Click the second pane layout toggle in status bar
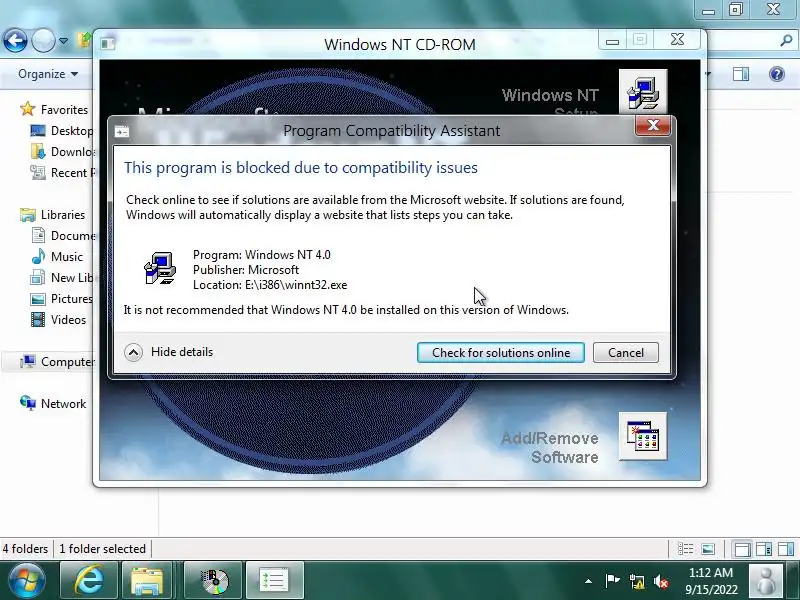Viewport: 800px width, 600px height. (x=764, y=549)
